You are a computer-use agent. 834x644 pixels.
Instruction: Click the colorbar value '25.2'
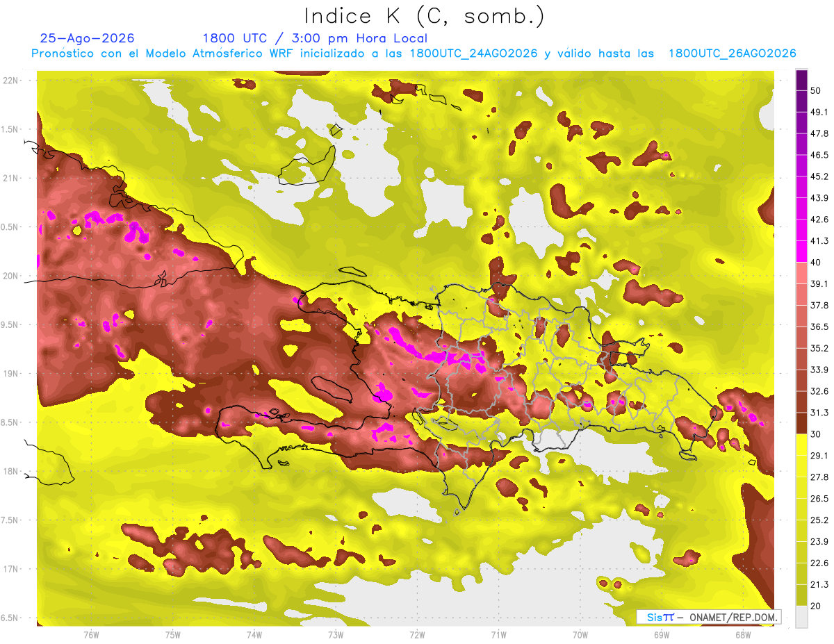819,520
